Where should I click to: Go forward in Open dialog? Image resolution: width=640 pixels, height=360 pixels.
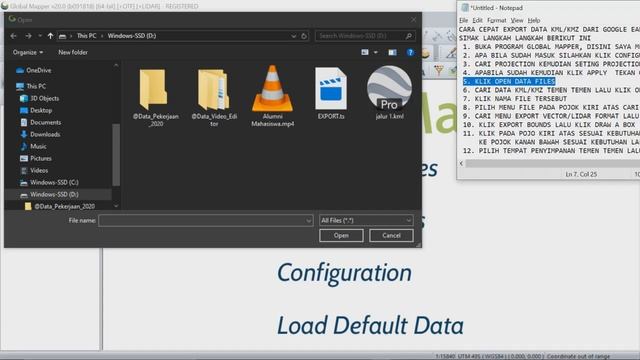[28, 36]
